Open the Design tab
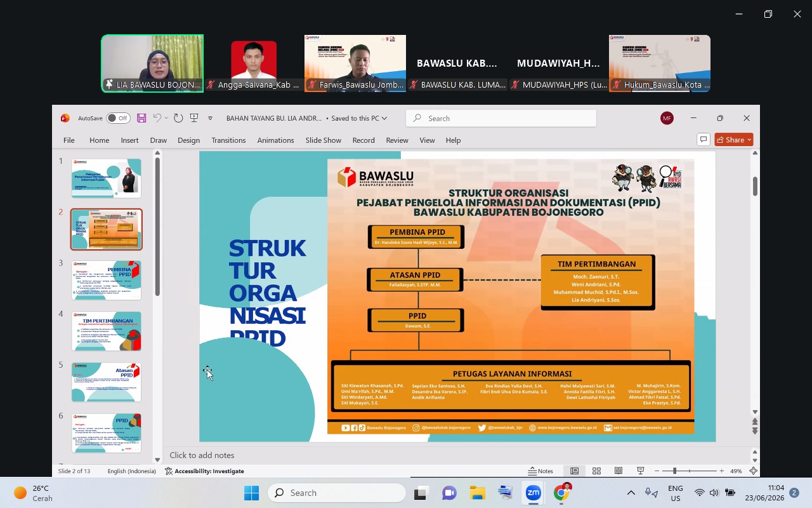The height and width of the screenshot is (508, 812). pos(188,140)
